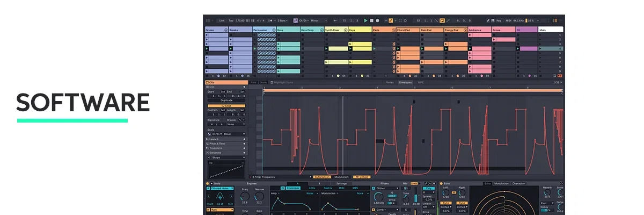Launch the Keys clip in scene 3
The height and width of the screenshot is (215, 644).
(x=350, y=44)
